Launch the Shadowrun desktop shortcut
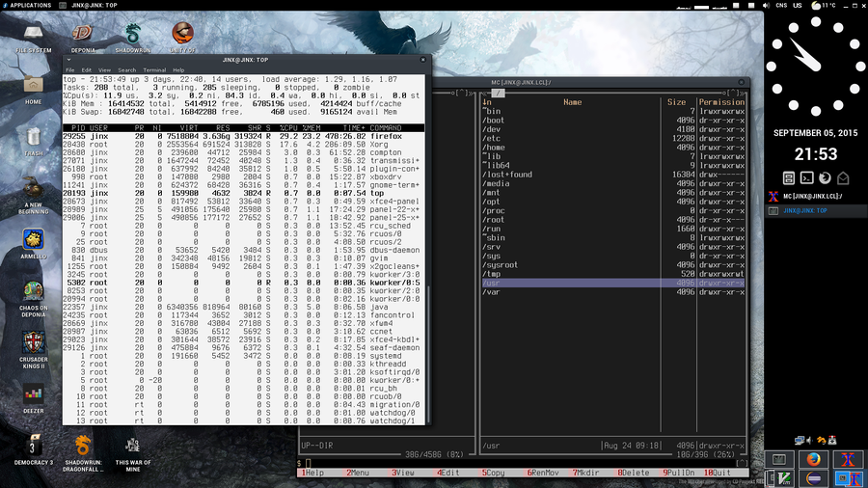868x488 pixels. [133, 38]
